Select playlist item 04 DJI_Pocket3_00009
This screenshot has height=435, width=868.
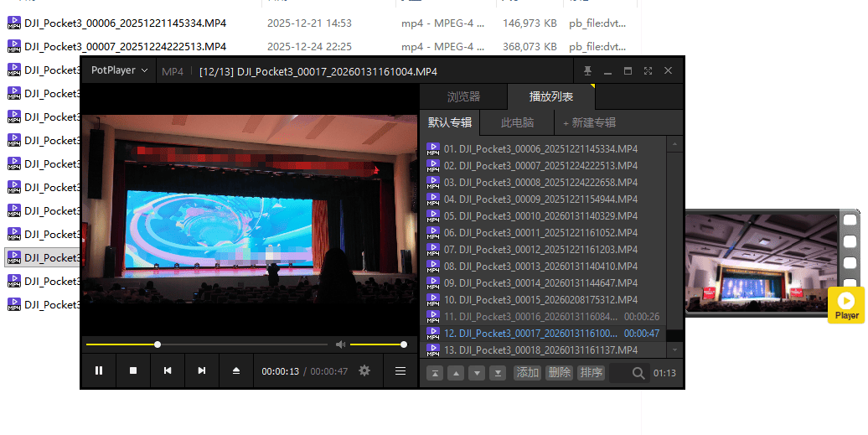click(545, 199)
